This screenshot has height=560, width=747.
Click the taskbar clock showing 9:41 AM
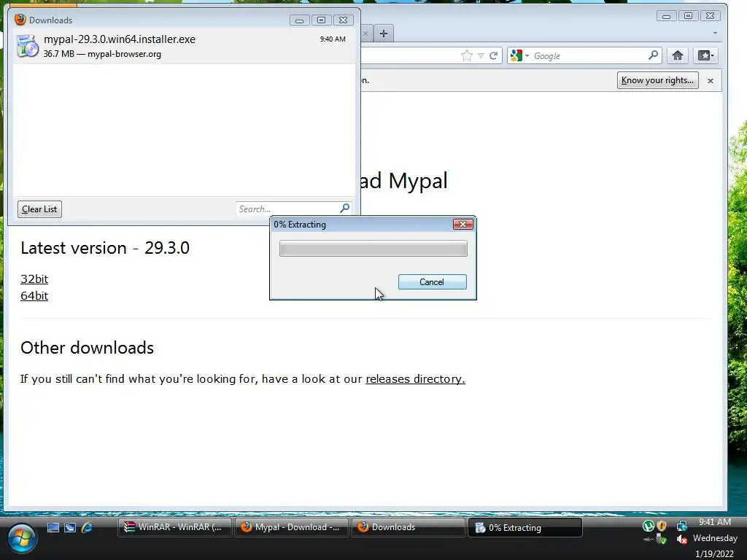(715, 522)
